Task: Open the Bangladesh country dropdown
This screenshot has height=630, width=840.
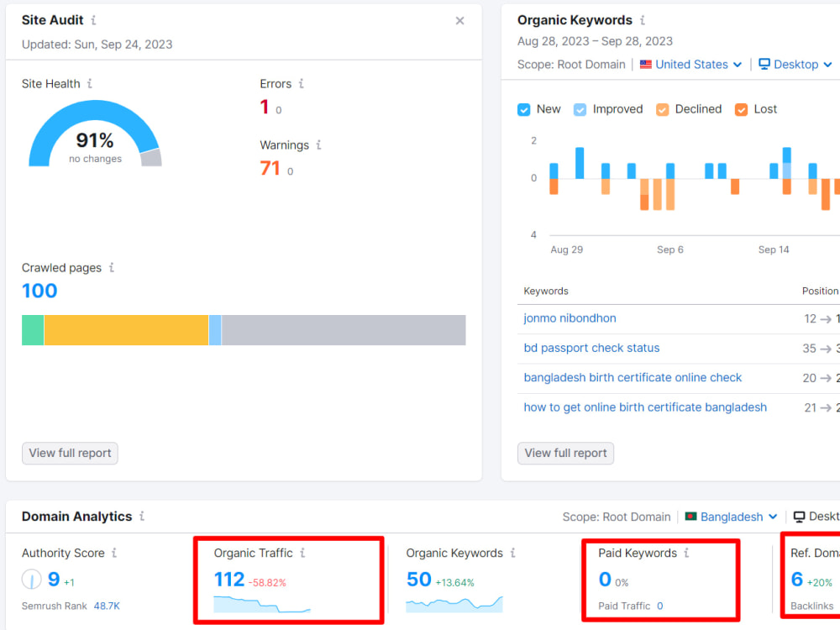Action: pyautogui.click(x=732, y=517)
